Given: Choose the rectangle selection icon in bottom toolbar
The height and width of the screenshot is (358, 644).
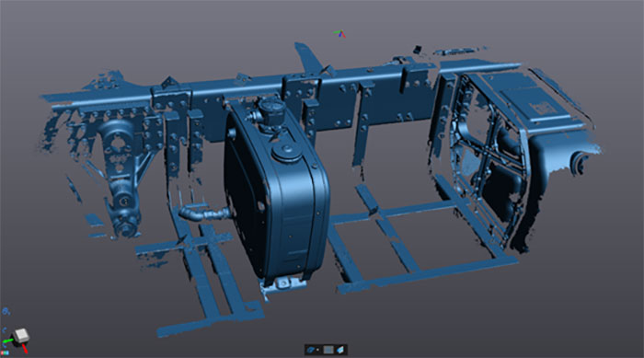Looking at the screenshot, I should [x=328, y=350].
